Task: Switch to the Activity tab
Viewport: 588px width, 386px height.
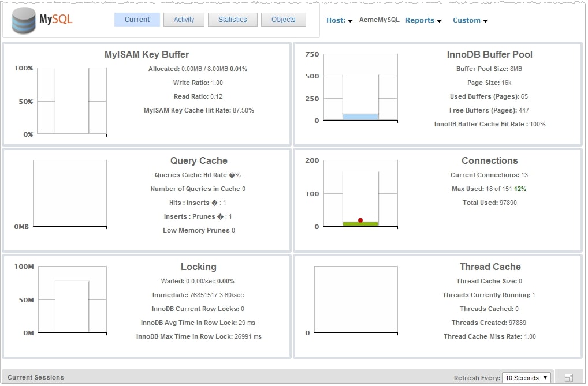Action: tap(184, 19)
